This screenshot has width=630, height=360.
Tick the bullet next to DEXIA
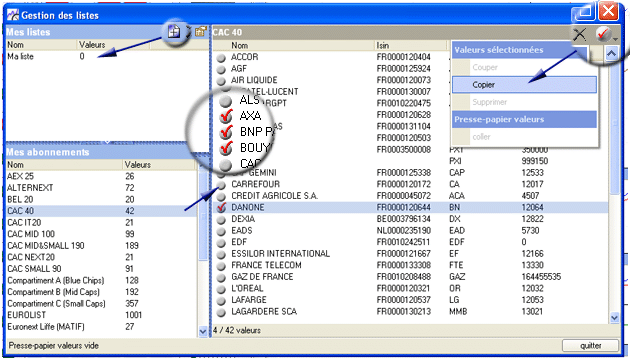click(x=221, y=220)
